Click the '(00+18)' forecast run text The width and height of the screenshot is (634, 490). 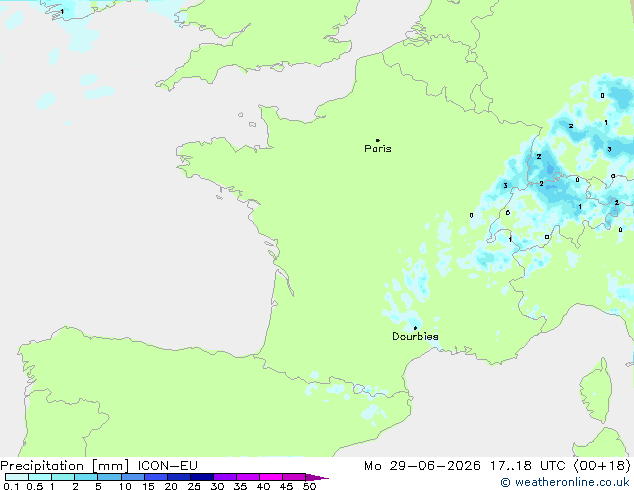click(x=602, y=466)
